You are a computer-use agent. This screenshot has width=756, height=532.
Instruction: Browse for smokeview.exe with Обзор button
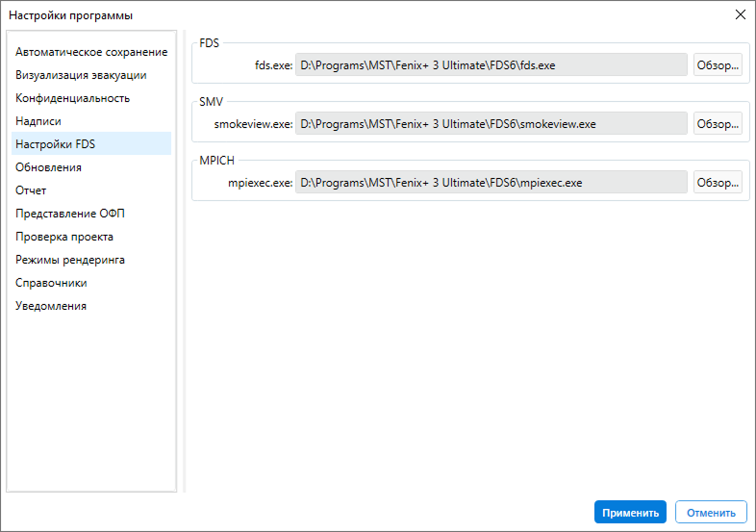(x=718, y=124)
